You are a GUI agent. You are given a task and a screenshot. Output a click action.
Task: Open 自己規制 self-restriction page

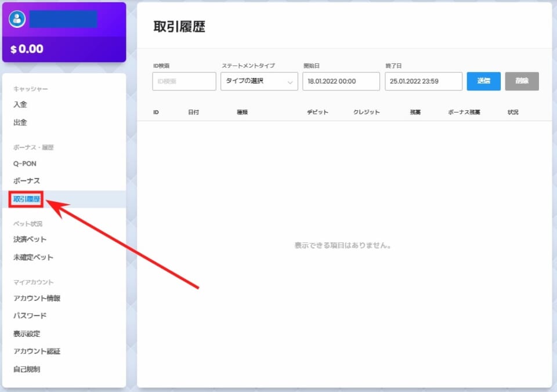coord(27,369)
